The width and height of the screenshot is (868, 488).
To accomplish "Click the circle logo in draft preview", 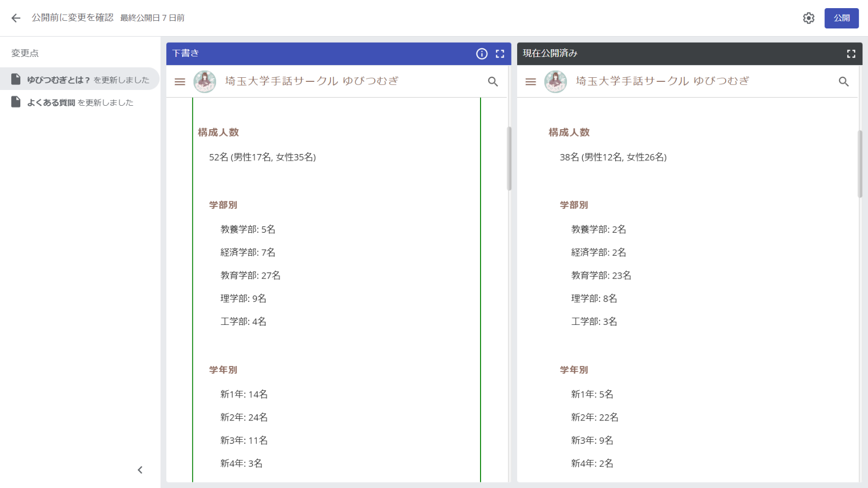I will pos(205,82).
